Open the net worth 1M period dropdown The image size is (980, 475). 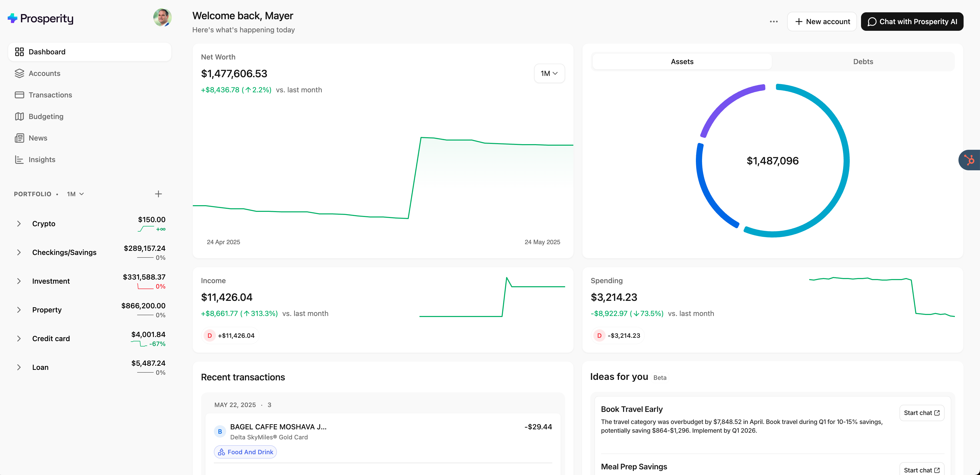pyautogui.click(x=549, y=73)
